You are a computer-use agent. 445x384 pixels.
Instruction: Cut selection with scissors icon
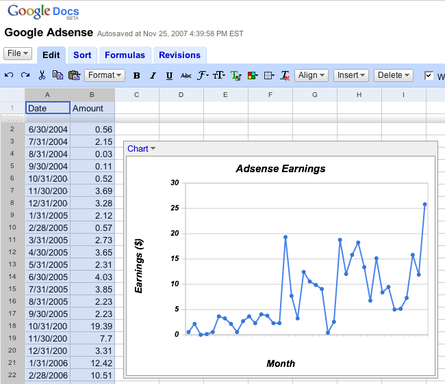[42, 75]
